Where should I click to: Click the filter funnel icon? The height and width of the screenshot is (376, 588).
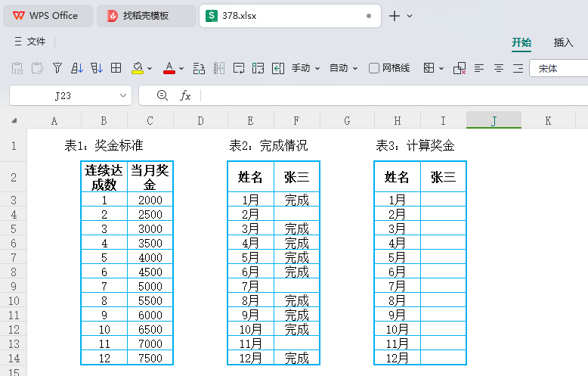coord(57,68)
